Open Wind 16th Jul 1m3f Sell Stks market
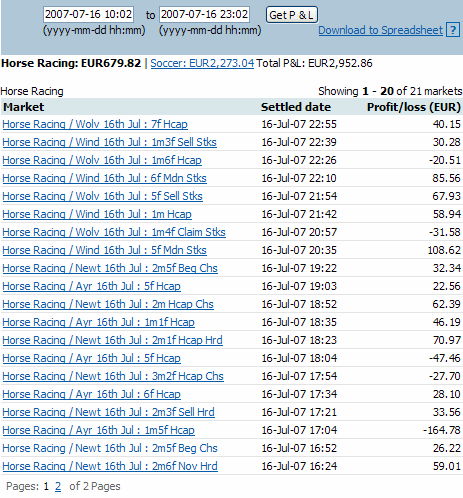463x498 pixels. coord(109,142)
